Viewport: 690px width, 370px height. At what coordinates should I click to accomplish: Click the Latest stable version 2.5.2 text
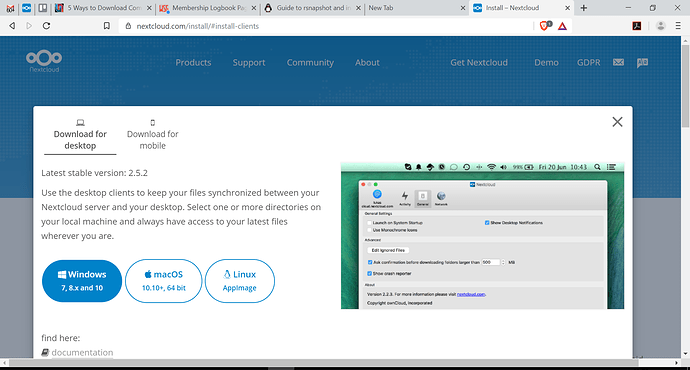pyautogui.click(x=94, y=173)
